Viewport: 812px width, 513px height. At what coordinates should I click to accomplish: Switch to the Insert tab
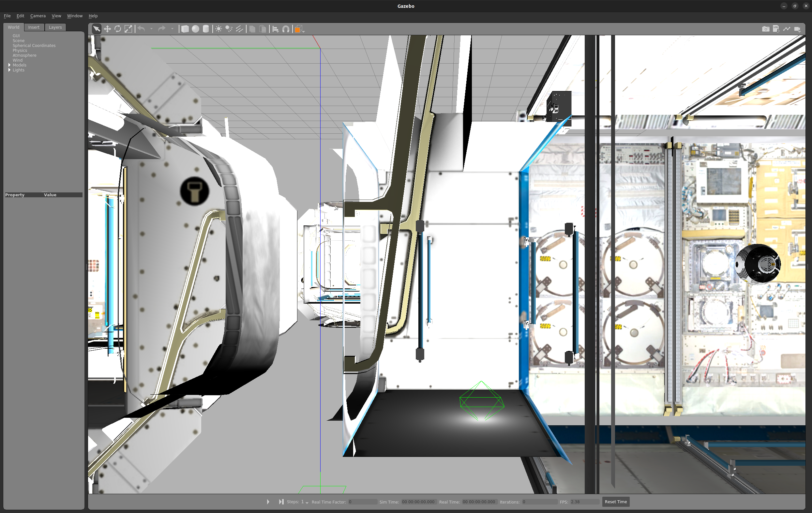point(34,27)
